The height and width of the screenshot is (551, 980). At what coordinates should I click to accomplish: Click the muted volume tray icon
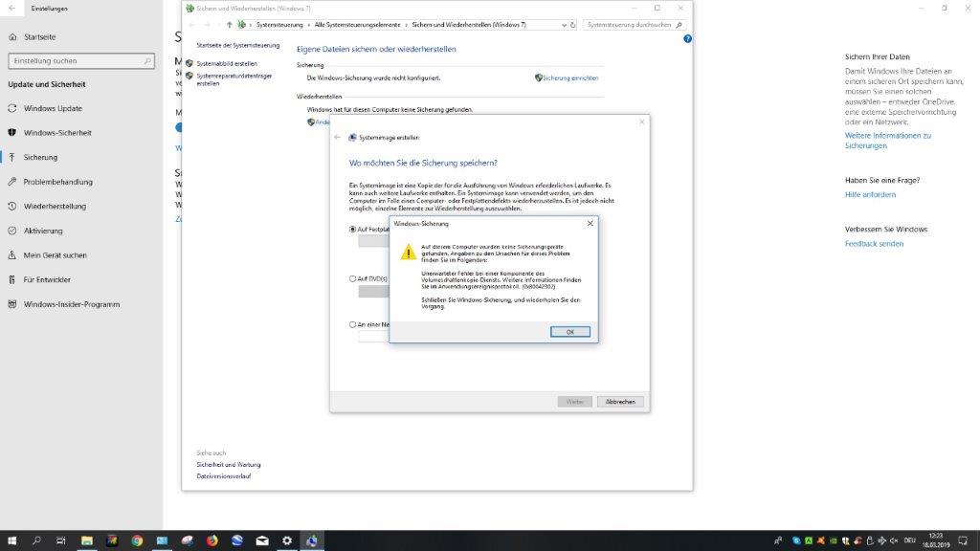(x=894, y=541)
